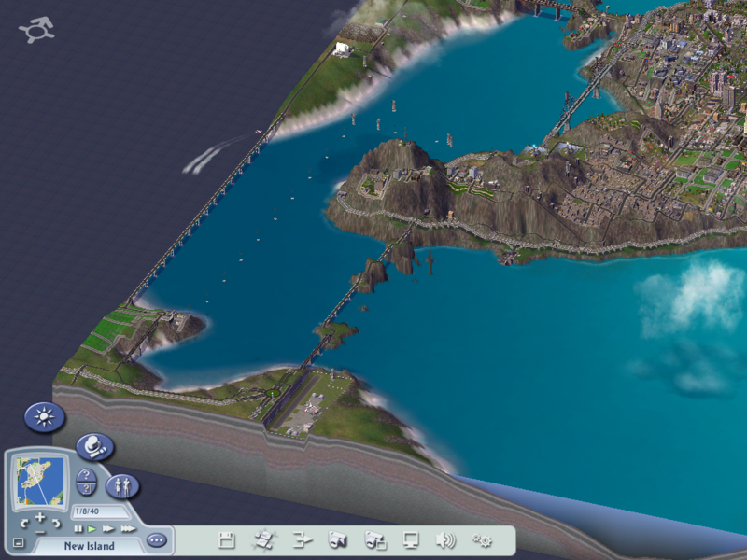Open display settings monitor icon
Screen dimensions: 747x560
[411, 539]
